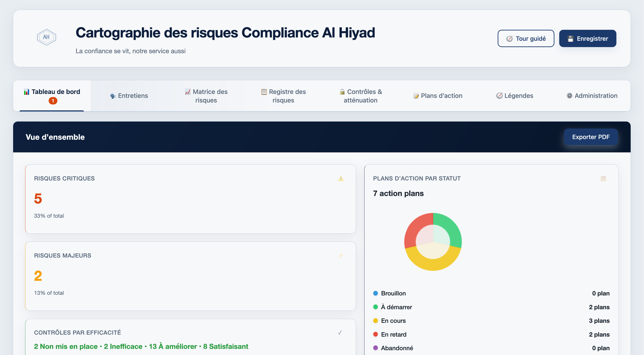The height and width of the screenshot is (355, 644).
Task: Select the Contrôles & atténuation tab
Action: pyautogui.click(x=361, y=96)
